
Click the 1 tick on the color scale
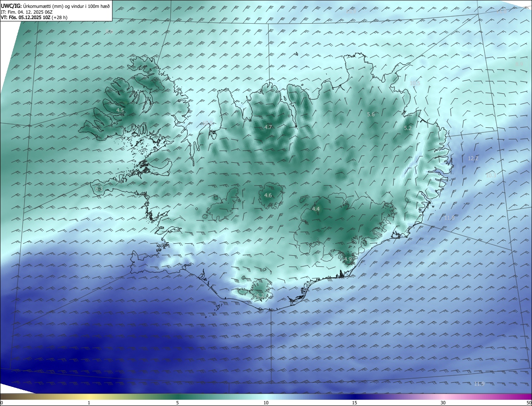click(x=89, y=403)
